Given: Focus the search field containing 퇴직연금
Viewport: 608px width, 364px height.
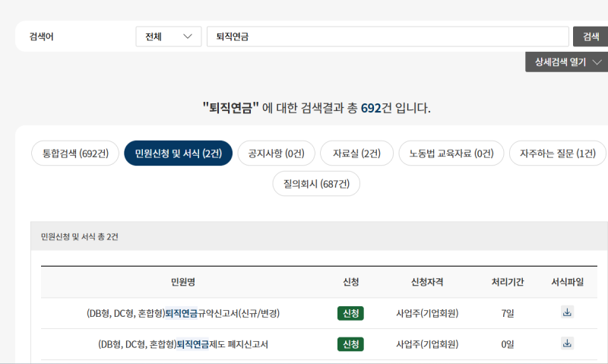Looking at the screenshot, I should tap(388, 36).
